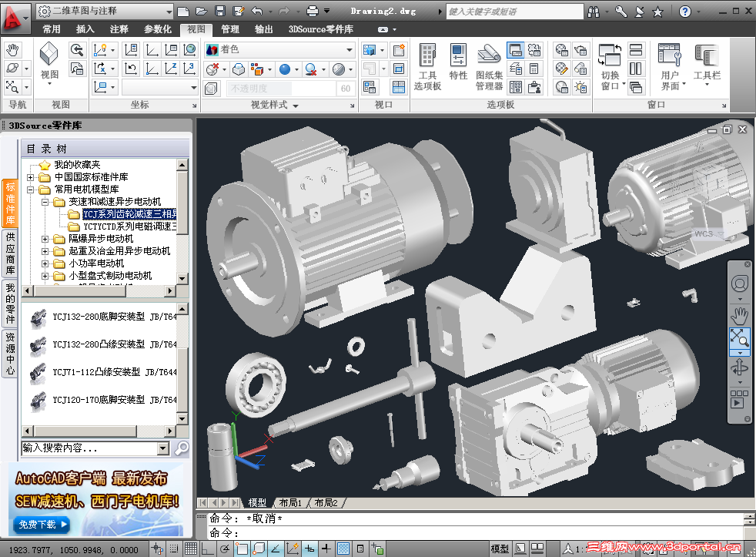Viewport: 756px width, 557px height.
Task: Toggle Lineweight display in status bar
Action: click(x=326, y=549)
